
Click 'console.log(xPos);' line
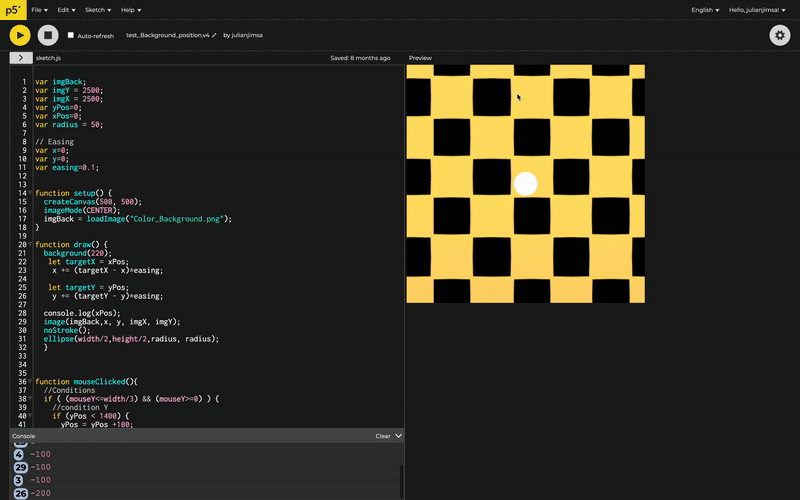tap(82, 313)
